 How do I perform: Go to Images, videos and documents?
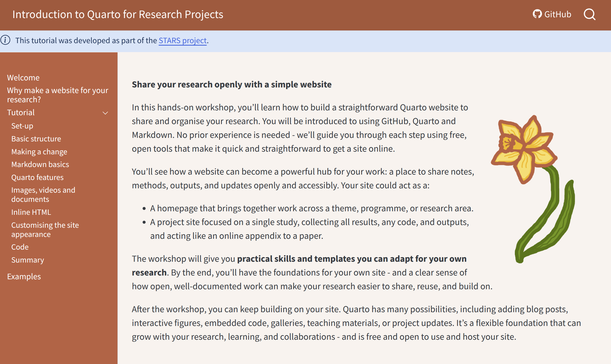(x=43, y=195)
